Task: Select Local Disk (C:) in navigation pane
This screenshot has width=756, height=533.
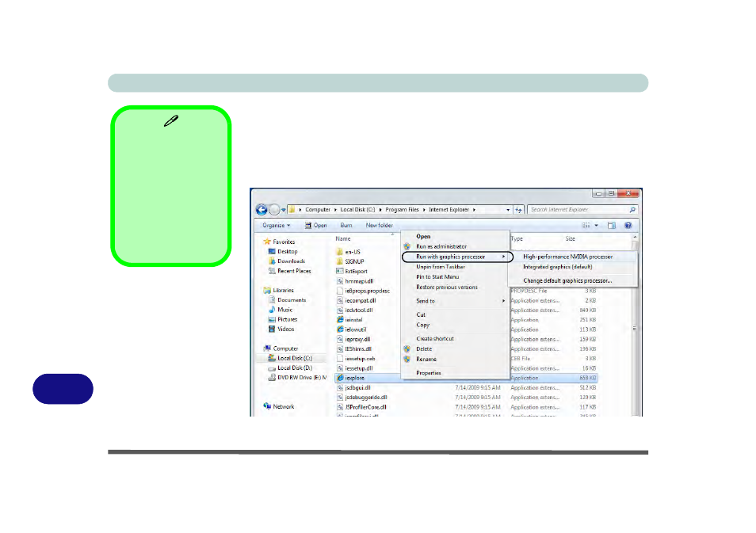Action: tap(290, 358)
